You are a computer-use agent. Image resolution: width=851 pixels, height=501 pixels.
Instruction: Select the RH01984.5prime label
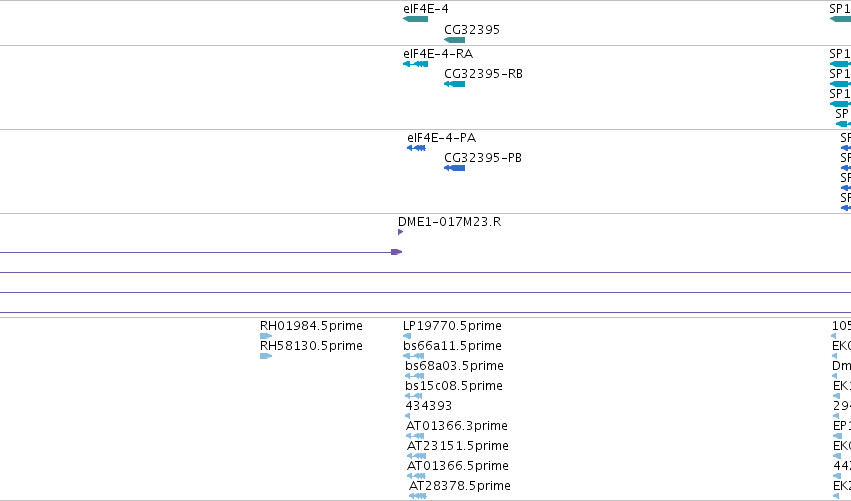click(x=311, y=326)
